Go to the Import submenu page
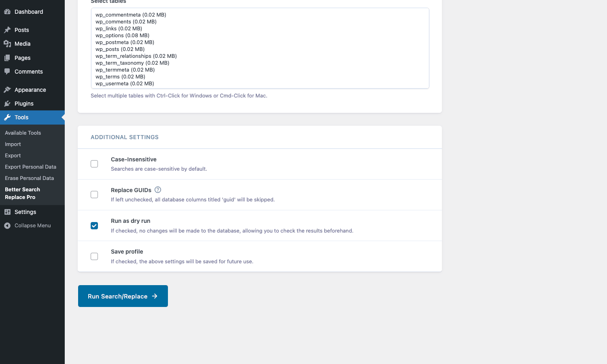607x364 pixels. click(x=13, y=144)
